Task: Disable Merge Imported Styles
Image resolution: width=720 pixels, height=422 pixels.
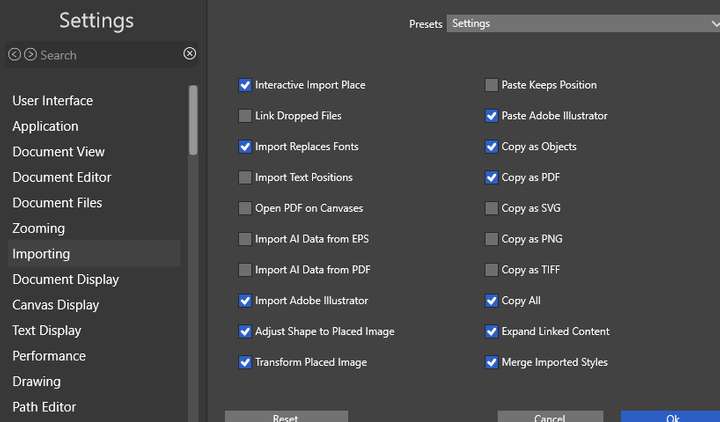Action: [491, 362]
